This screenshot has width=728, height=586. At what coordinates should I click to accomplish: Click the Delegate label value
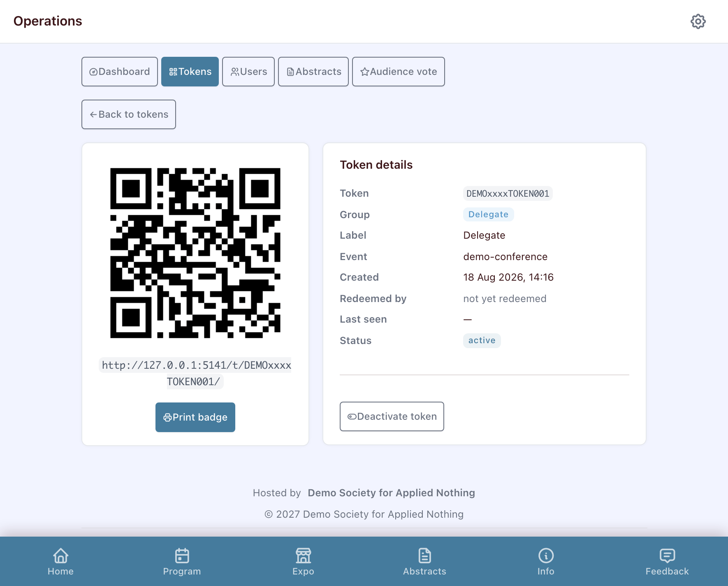pos(485,235)
